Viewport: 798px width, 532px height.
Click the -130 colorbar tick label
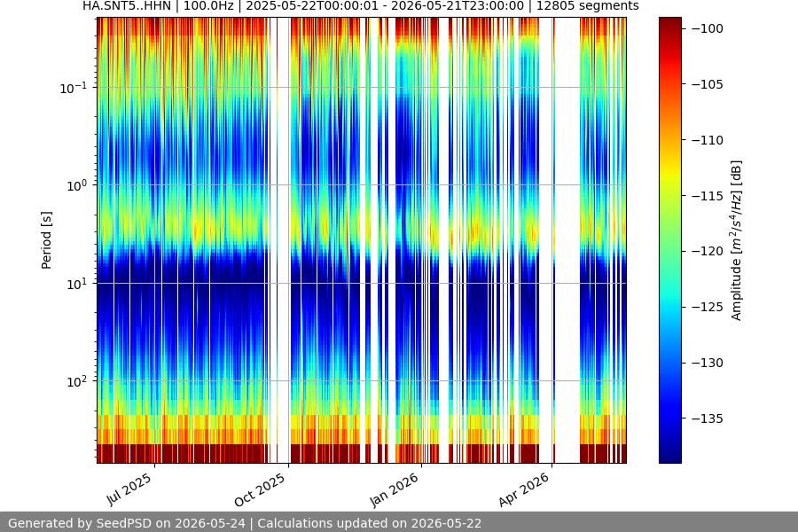pyautogui.click(x=708, y=363)
